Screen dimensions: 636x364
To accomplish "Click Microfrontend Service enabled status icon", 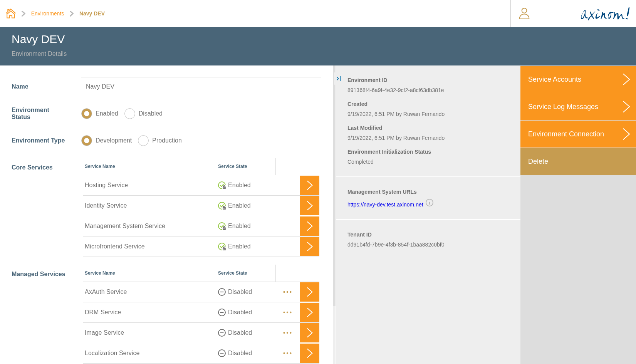I will (x=222, y=247).
